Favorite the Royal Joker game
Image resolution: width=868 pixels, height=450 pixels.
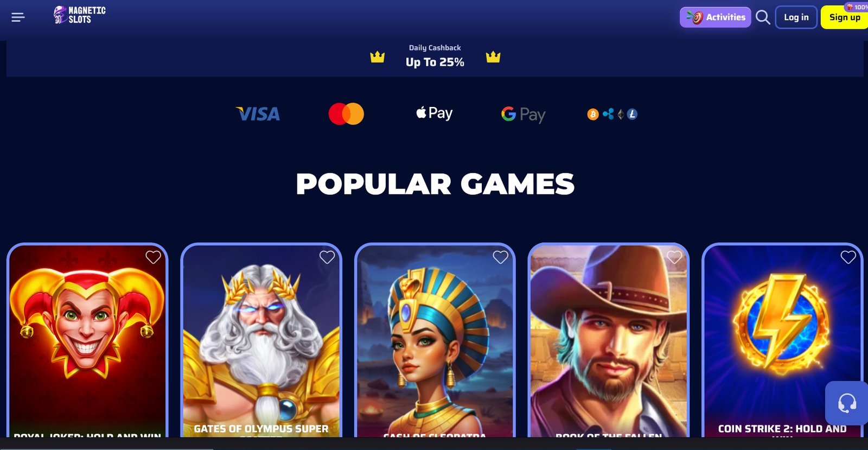[153, 257]
